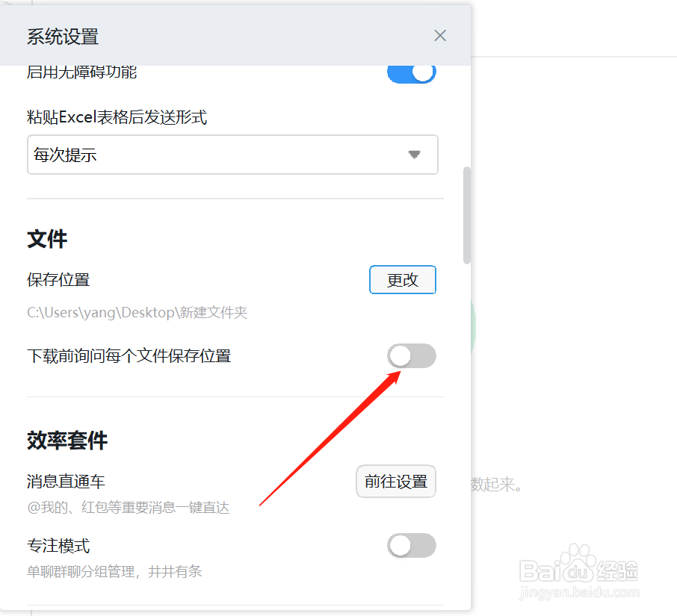
Task: Click the C:\Users\yang\Desktop\新建文件夹 path
Action: pyautogui.click(x=137, y=312)
